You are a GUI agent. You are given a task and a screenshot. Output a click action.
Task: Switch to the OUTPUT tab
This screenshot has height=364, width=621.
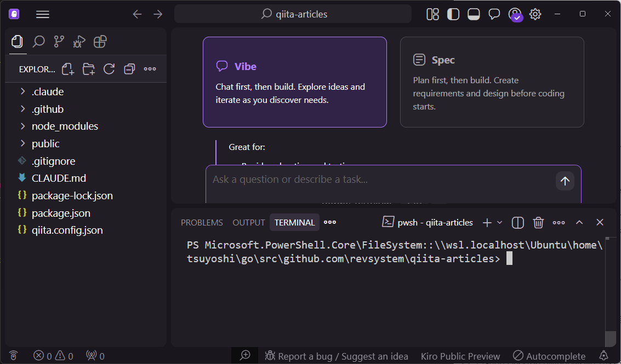pos(249,222)
